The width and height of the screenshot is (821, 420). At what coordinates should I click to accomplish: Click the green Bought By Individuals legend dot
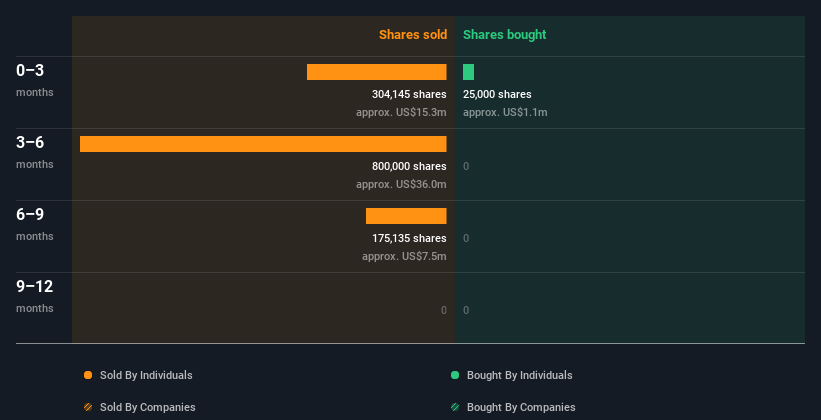455,375
